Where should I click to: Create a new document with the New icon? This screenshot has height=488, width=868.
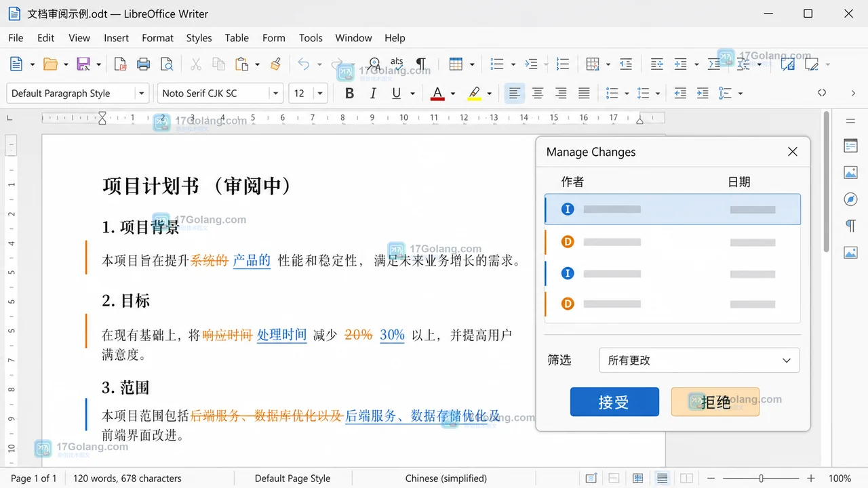[x=16, y=64]
